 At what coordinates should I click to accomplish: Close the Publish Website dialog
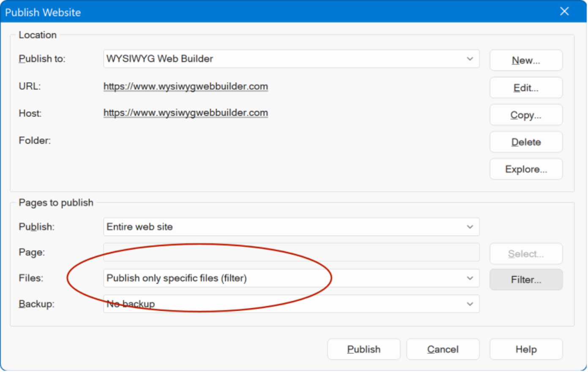pos(564,11)
